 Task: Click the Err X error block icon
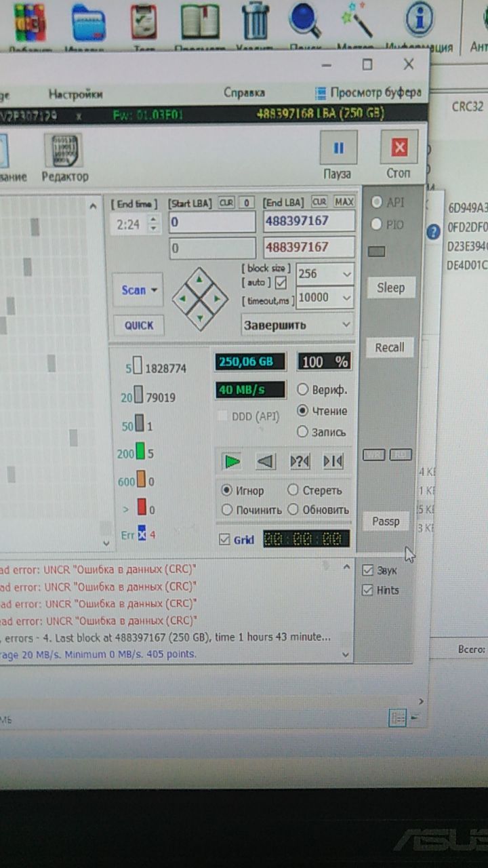[x=142, y=534]
